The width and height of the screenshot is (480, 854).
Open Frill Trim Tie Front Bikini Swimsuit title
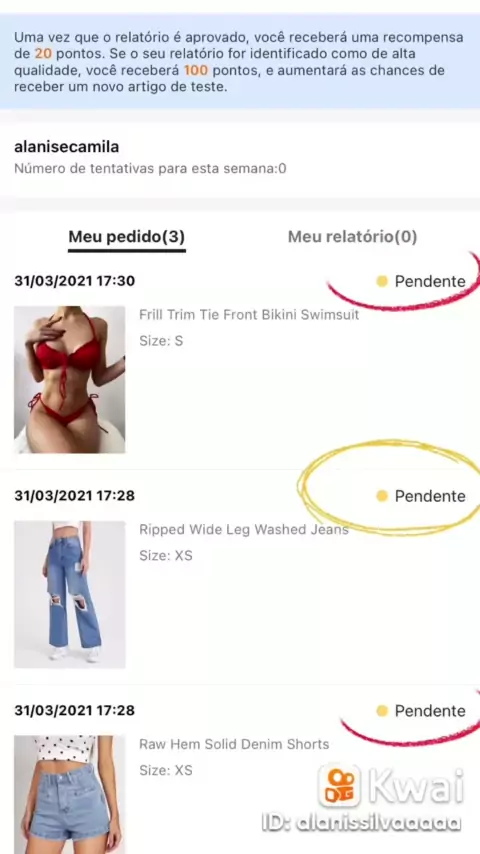coord(249,315)
